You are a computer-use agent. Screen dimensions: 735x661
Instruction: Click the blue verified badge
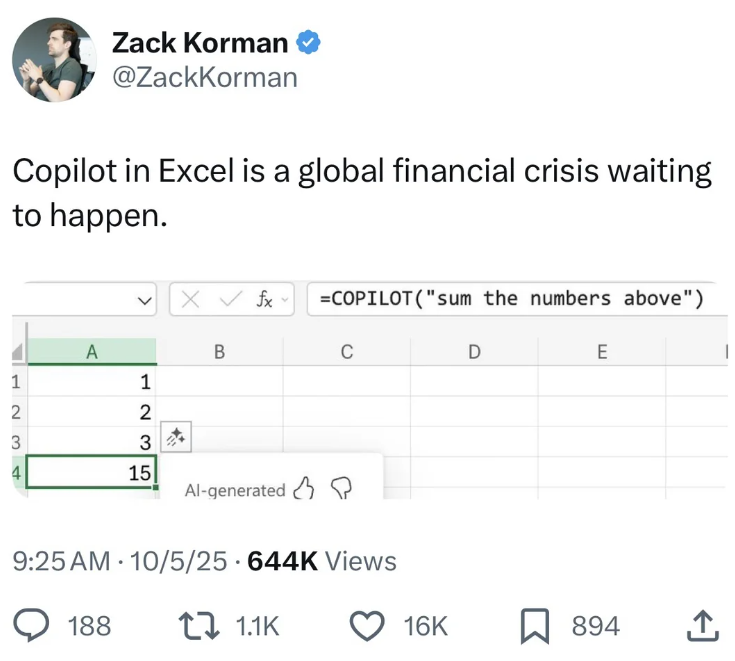310,42
